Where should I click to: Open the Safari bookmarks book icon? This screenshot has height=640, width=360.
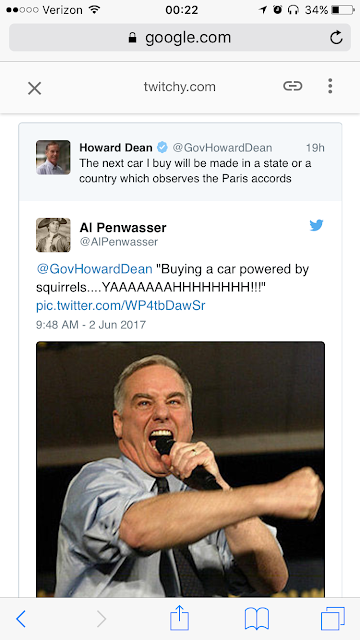257,619
